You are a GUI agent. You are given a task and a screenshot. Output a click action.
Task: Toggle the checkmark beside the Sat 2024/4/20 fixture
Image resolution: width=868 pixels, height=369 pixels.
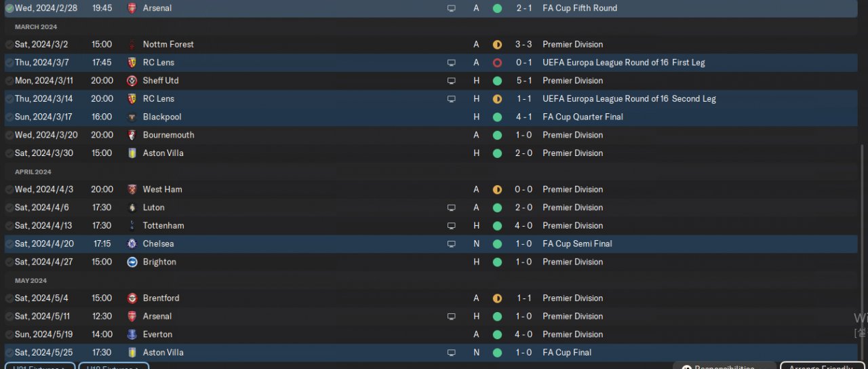pos(9,244)
